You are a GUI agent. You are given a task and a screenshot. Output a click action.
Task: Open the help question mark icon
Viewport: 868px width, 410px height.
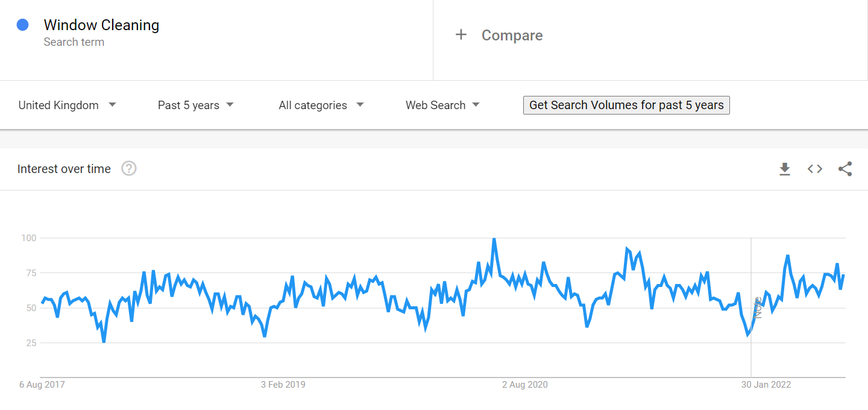[x=129, y=169]
